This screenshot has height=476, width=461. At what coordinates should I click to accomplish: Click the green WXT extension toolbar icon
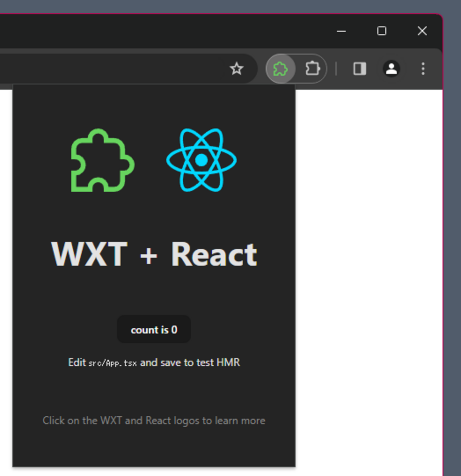click(280, 69)
